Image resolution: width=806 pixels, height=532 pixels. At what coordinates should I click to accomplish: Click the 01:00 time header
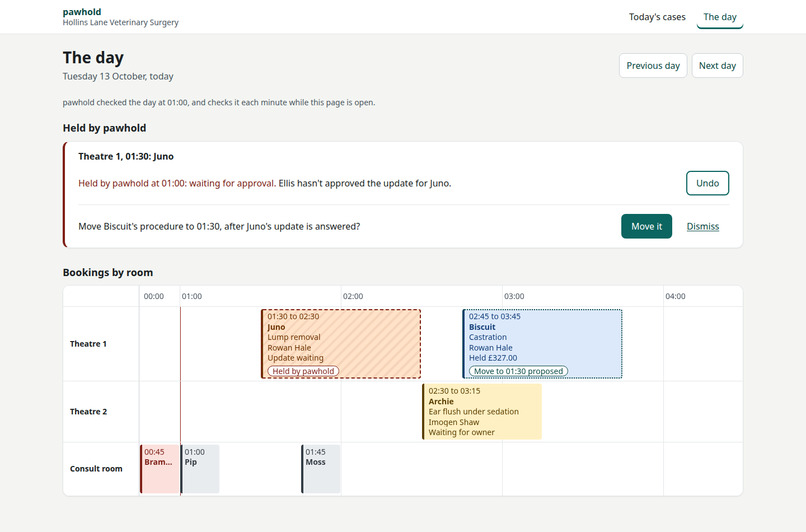[x=192, y=296]
